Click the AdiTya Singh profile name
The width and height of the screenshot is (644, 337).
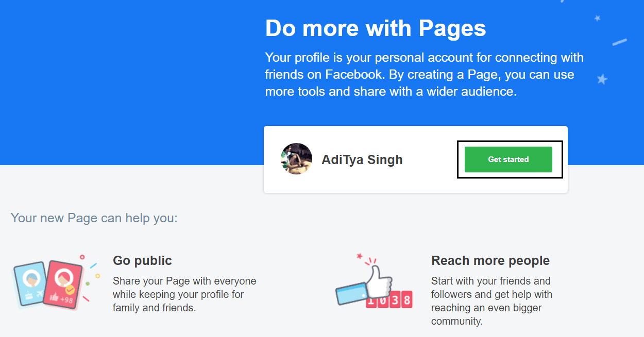pos(362,160)
